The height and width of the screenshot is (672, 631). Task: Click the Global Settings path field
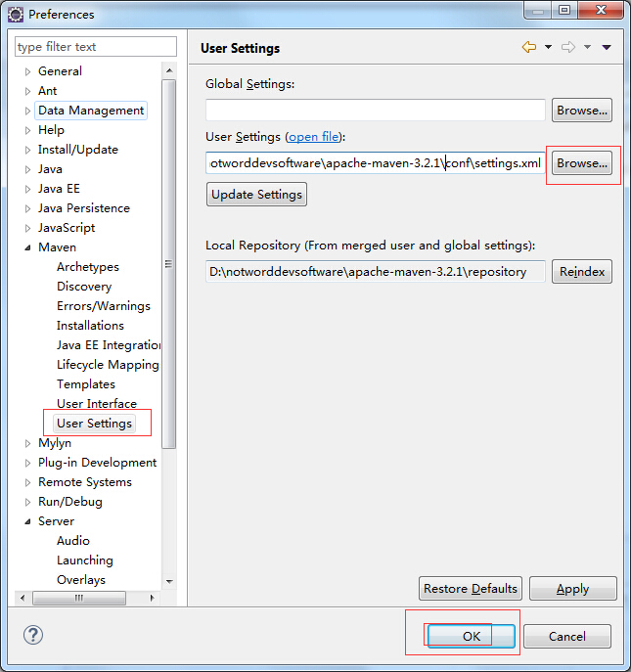click(375, 111)
